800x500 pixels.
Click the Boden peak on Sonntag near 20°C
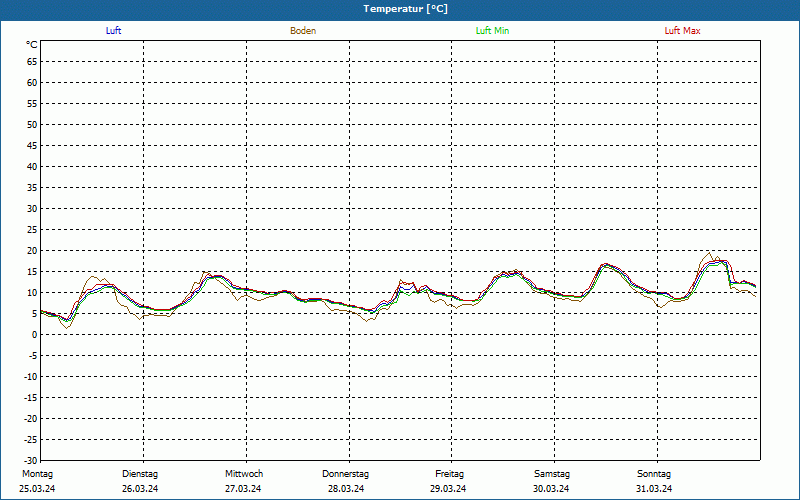click(x=709, y=253)
